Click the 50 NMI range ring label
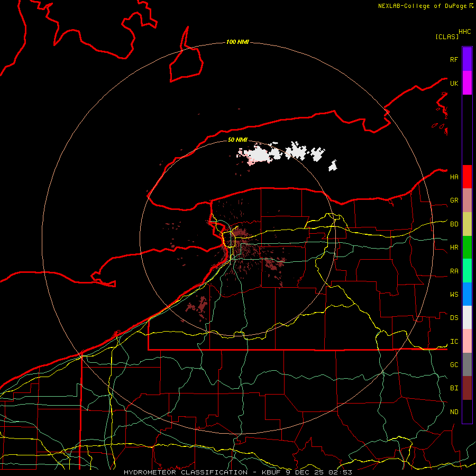This screenshot has width=476, height=476. 237,140
